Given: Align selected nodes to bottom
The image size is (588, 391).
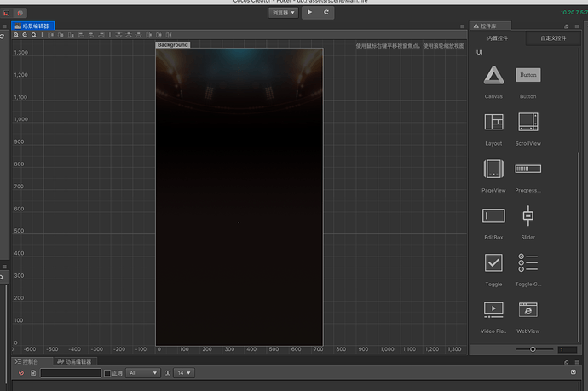Looking at the screenshot, I should point(71,35).
